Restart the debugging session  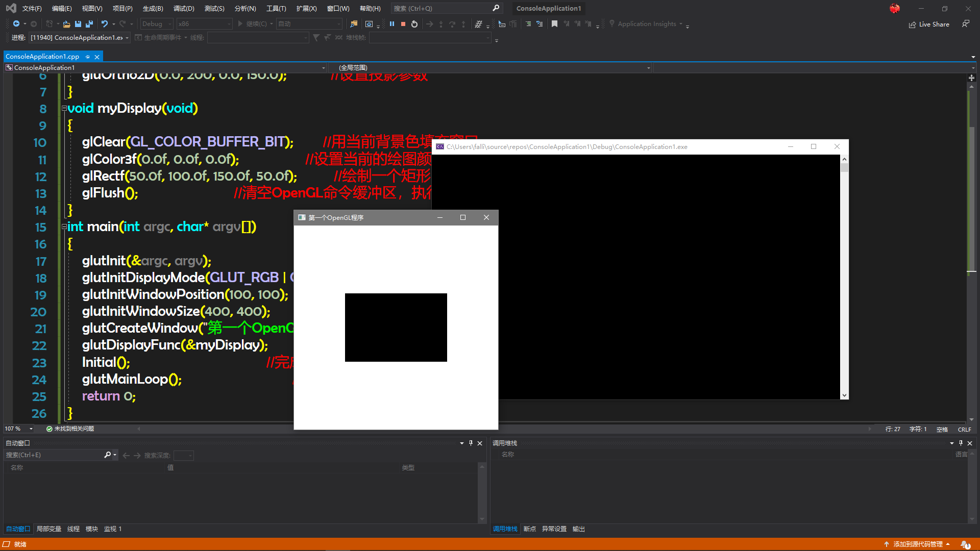pyautogui.click(x=414, y=24)
